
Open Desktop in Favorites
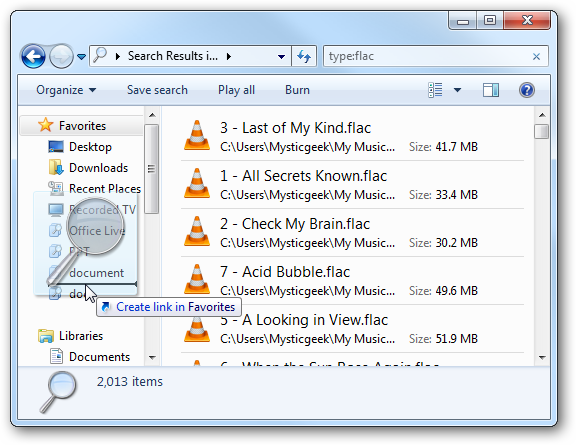pyautogui.click(x=90, y=147)
